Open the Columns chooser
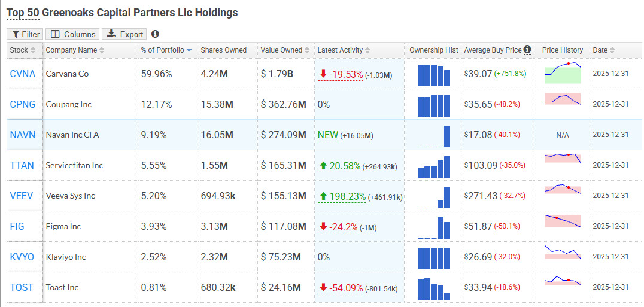The height and width of the screenshot is (307, 644). 72,34
